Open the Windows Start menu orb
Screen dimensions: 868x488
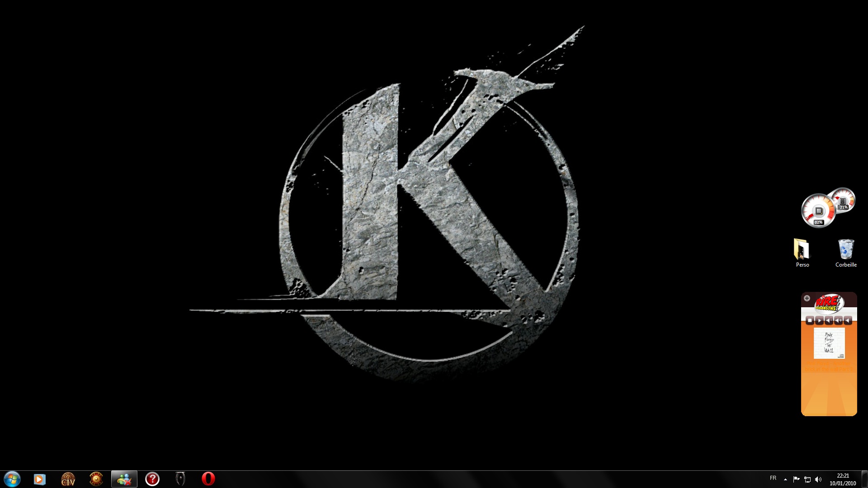[12, 479]
